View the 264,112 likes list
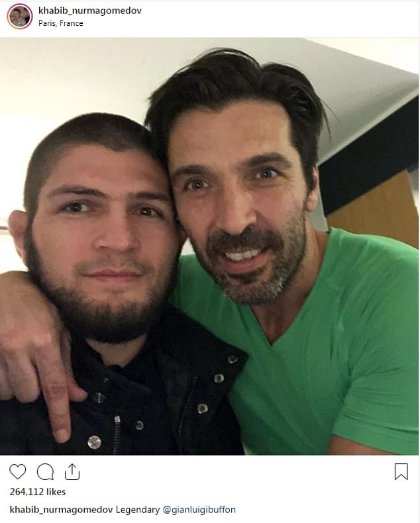 (x=37, y=492)
